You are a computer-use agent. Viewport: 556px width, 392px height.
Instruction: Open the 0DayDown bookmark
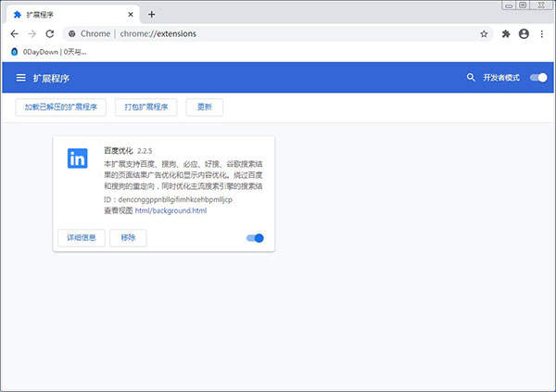pyautogui.click(x=49, y=52)
